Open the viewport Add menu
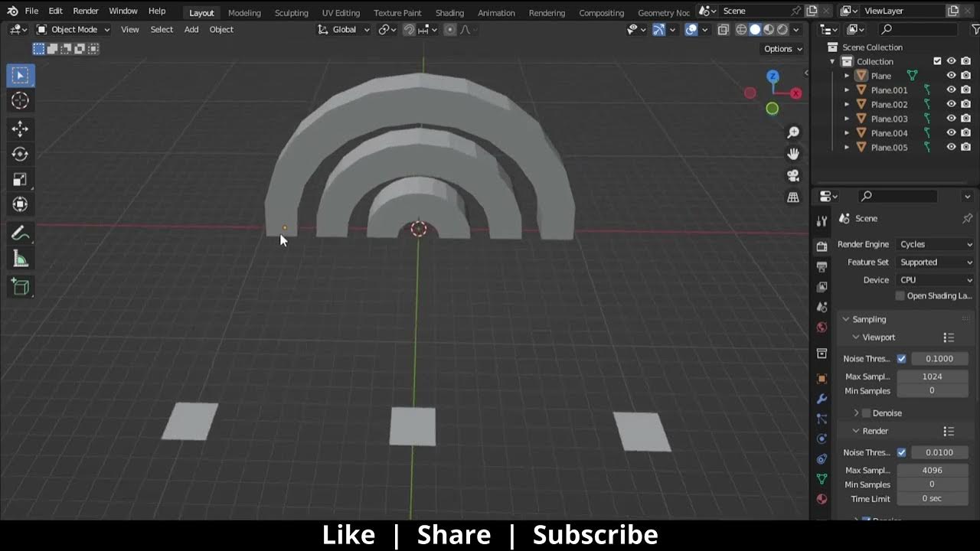The width and height of the screenshot is (980, 551). 191,29
